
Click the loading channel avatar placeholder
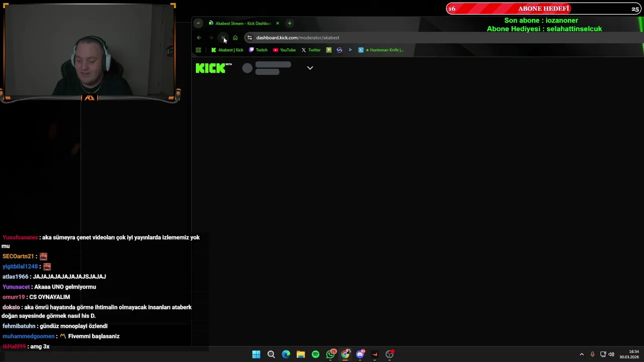point(247,68)
